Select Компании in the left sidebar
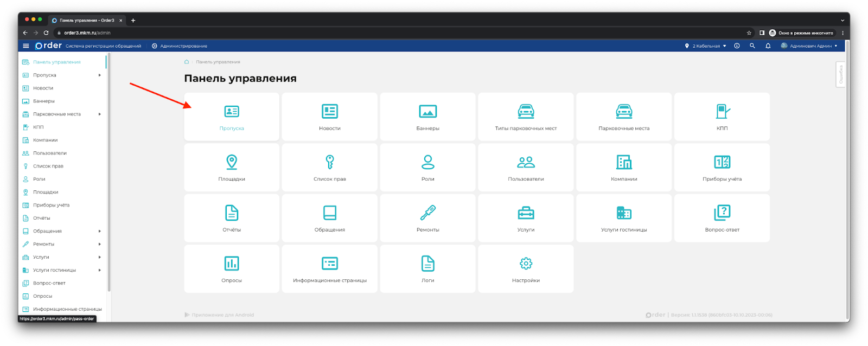This screenshot has width=868, height=346. pos(45,140)
